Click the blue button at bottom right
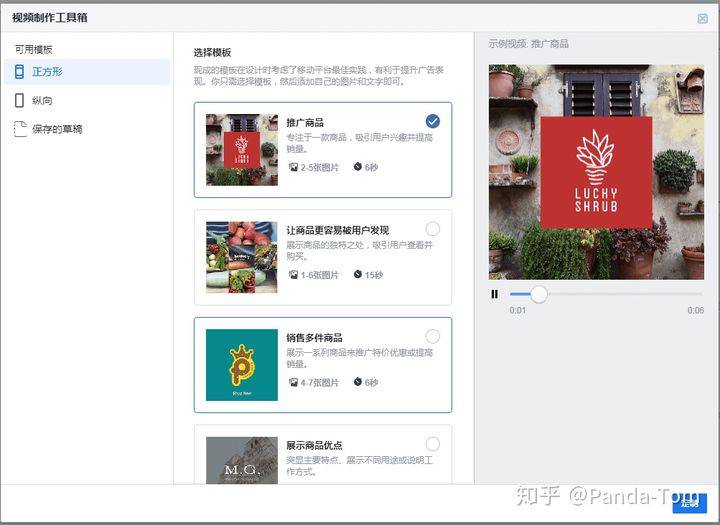720x525 pixels. (x=690, y=502)
